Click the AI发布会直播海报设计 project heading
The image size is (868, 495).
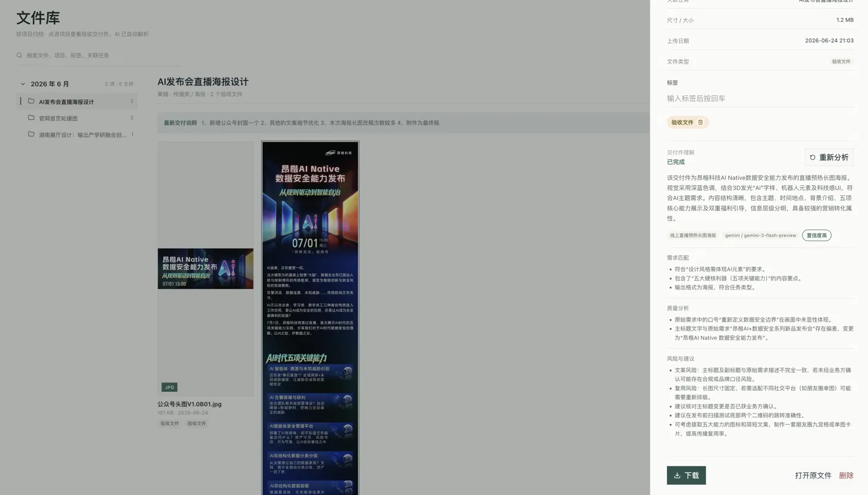pos(203,82)
